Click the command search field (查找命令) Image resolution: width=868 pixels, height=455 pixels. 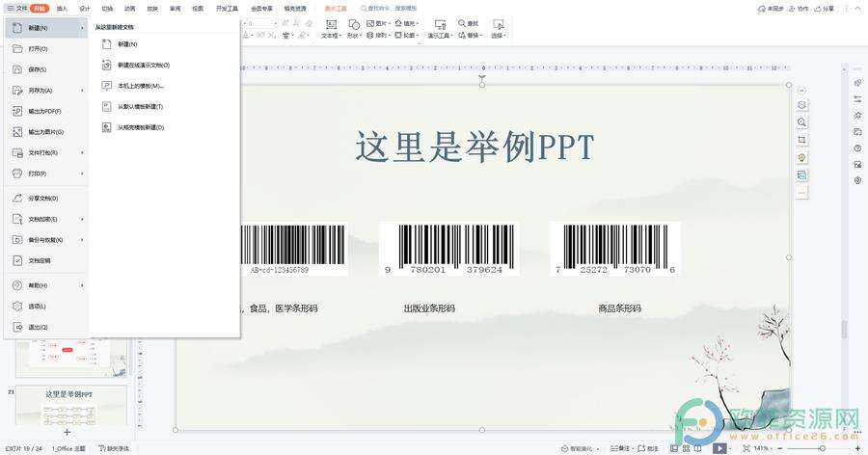[x=389, y=9]
